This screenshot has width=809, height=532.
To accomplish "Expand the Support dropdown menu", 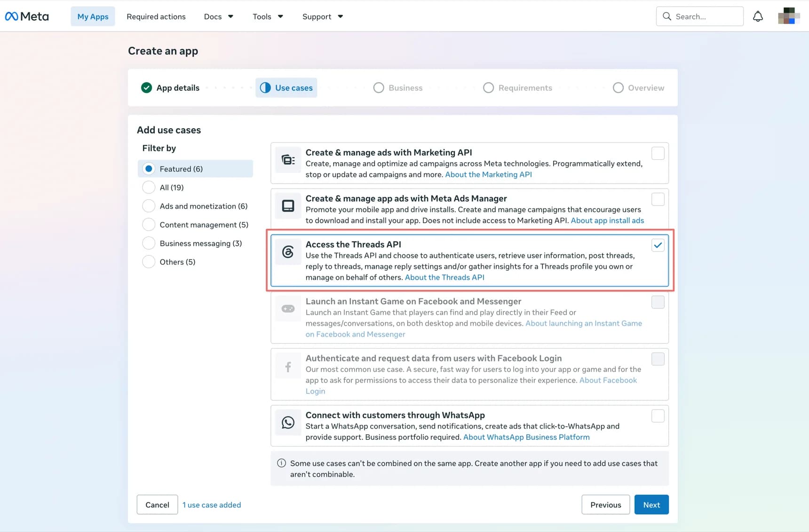I will click(323, 16).
